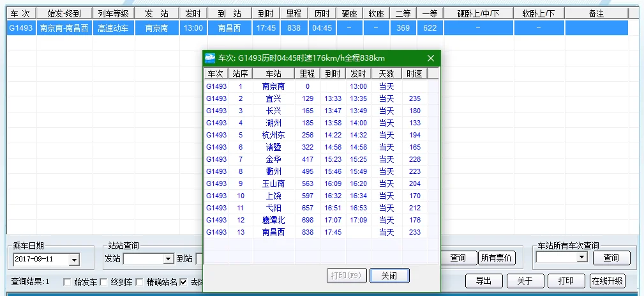Click the 列车等级 column header

pyautogui.click(x=114, y=13)
